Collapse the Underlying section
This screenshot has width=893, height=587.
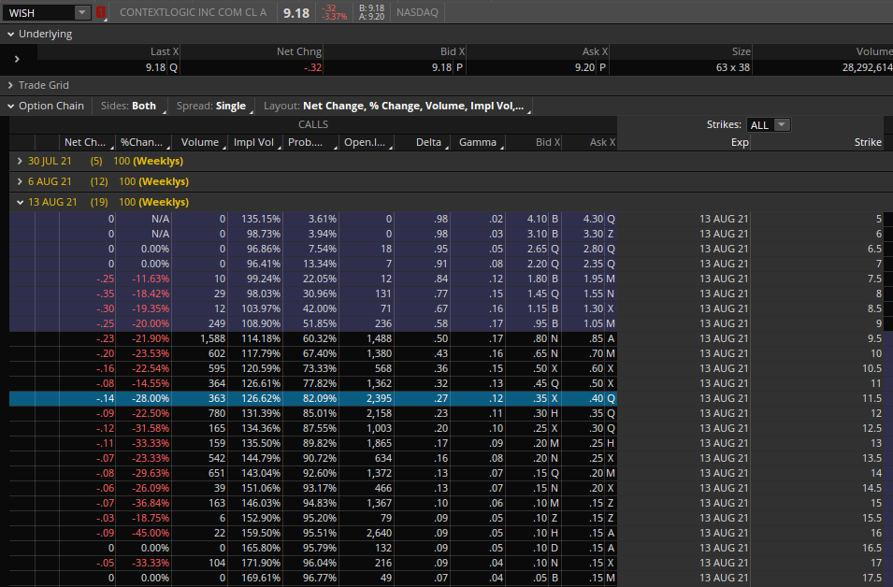tap(10, 34)
